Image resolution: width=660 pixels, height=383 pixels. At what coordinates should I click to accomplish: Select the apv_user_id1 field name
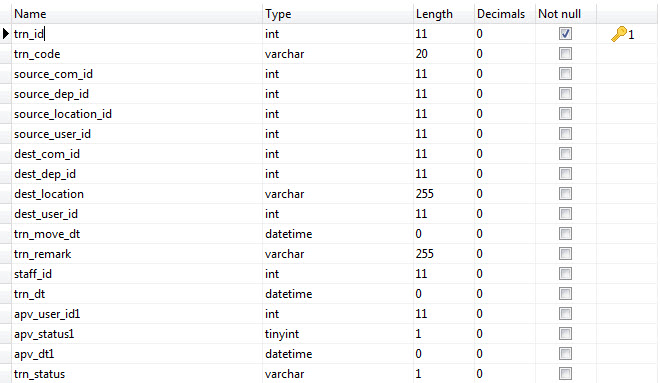[137, 314]
